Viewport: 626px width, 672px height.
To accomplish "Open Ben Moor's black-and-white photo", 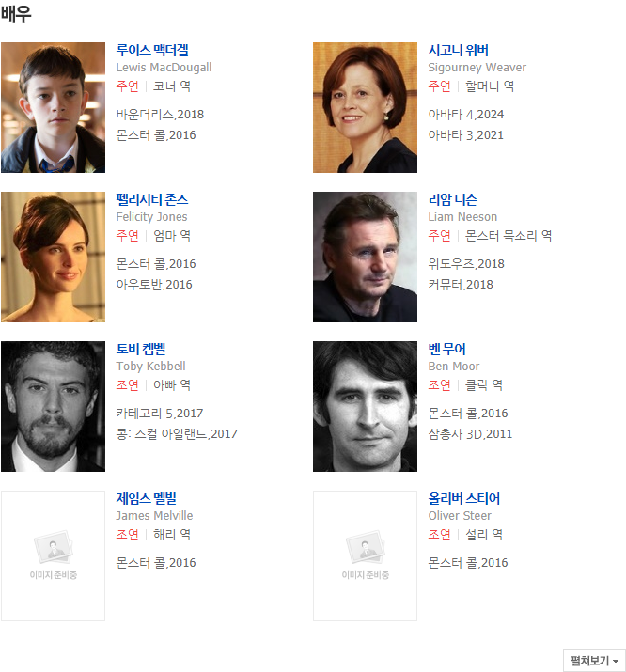I will click(365, 406).
